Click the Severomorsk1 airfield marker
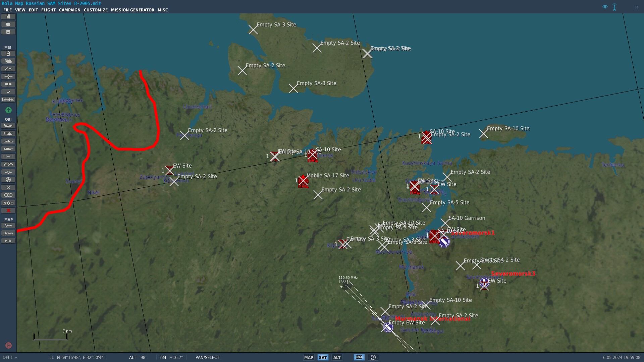The width and height of the screenshot is (644, 362). (x=444, y=242)
